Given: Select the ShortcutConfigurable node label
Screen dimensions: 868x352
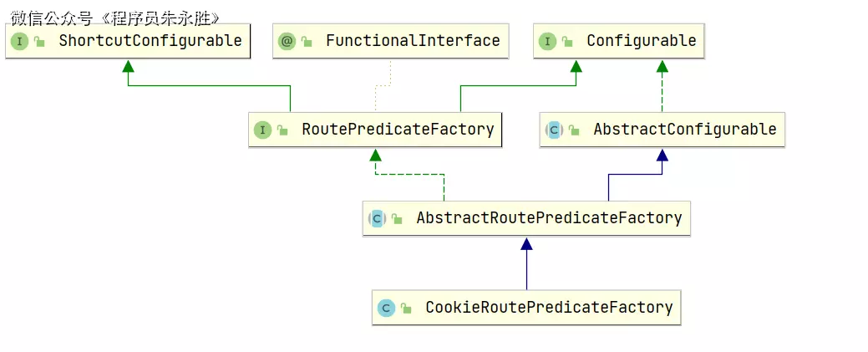Looking at the screenshot, I should click(150, 41).
